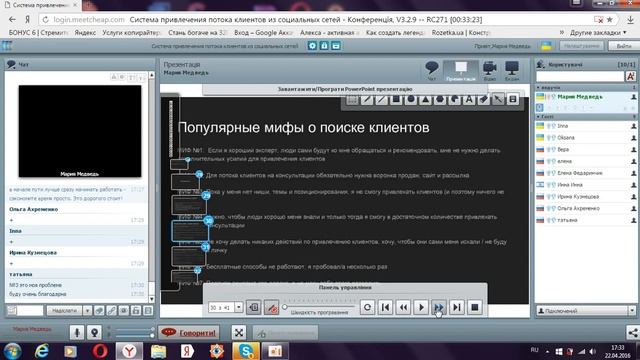Click the chat eraser clear icon
This screenshot has height=360, width=640.
(99, 311)
